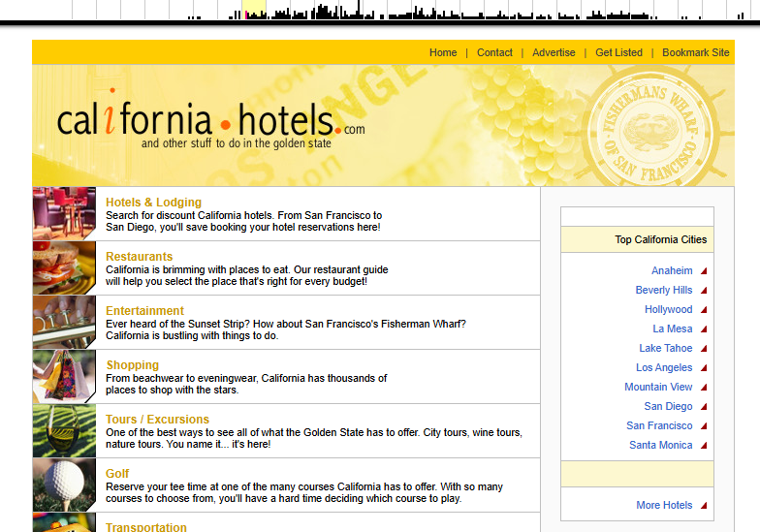Viewport: 760px width, 532px height.
Task: Click the Tours wine glass thumbnail
Action: tap(64, 430)
